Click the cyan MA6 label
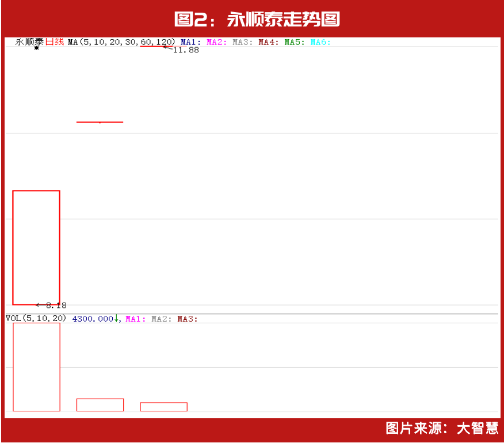This screenshot has height=443, width=504. (320, 42)
